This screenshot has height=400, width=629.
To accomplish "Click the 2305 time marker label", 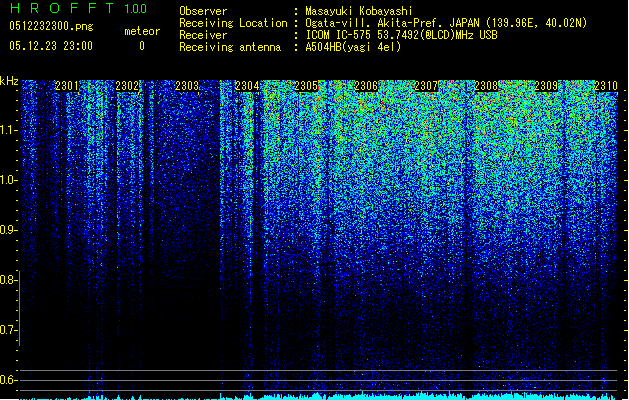I will tap(306, 86).
